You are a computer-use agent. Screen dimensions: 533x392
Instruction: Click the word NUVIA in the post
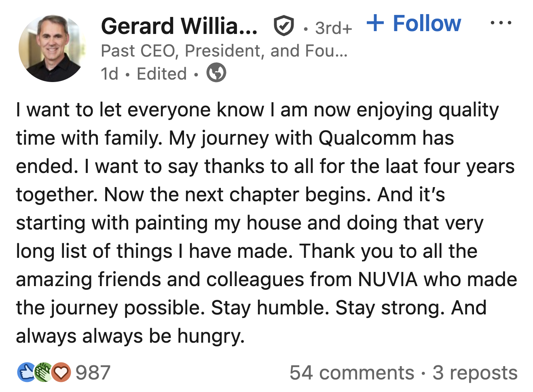coord(387,279)
